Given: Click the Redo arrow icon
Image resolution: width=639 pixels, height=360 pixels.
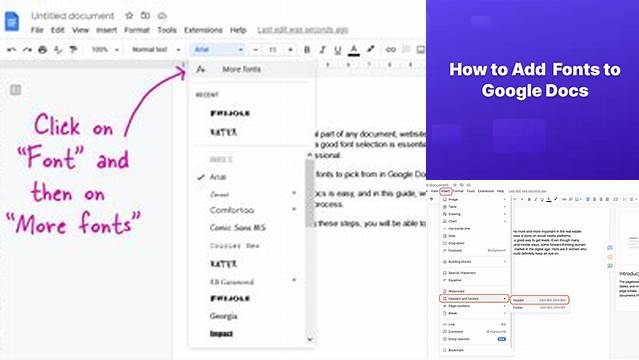Looking at the screenshot, I should pyautogui.click(x=27, y=50).
